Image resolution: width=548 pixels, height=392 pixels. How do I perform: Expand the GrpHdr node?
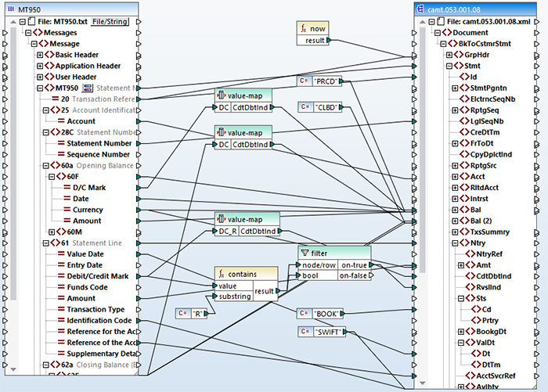click(449, 56)
